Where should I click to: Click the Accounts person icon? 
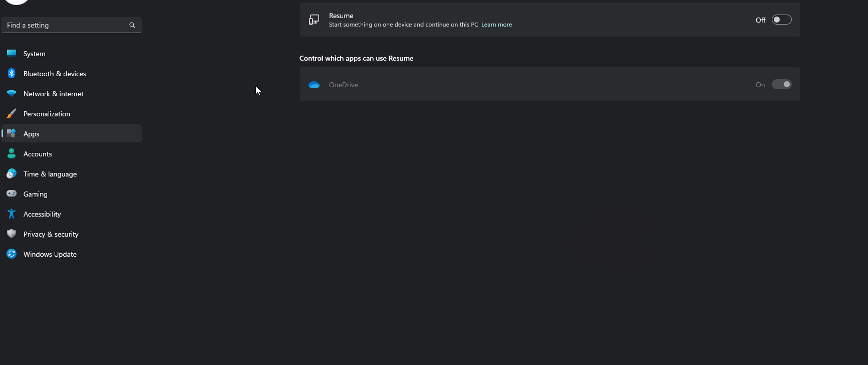point(12,153)
